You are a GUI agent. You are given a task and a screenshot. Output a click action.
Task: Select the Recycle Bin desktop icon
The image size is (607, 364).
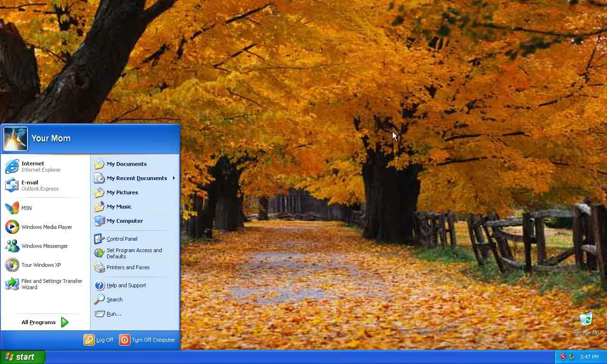586,319
